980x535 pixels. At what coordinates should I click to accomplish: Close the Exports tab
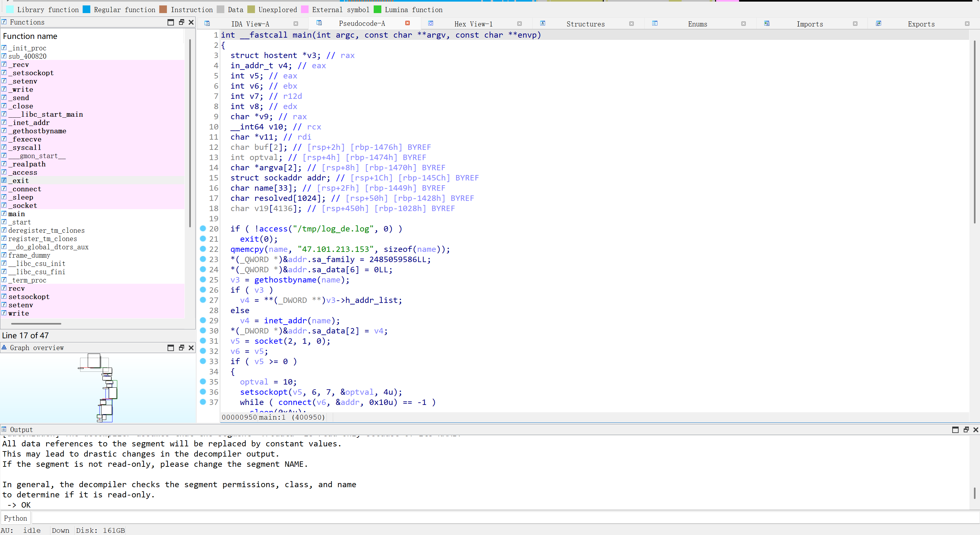967,24
